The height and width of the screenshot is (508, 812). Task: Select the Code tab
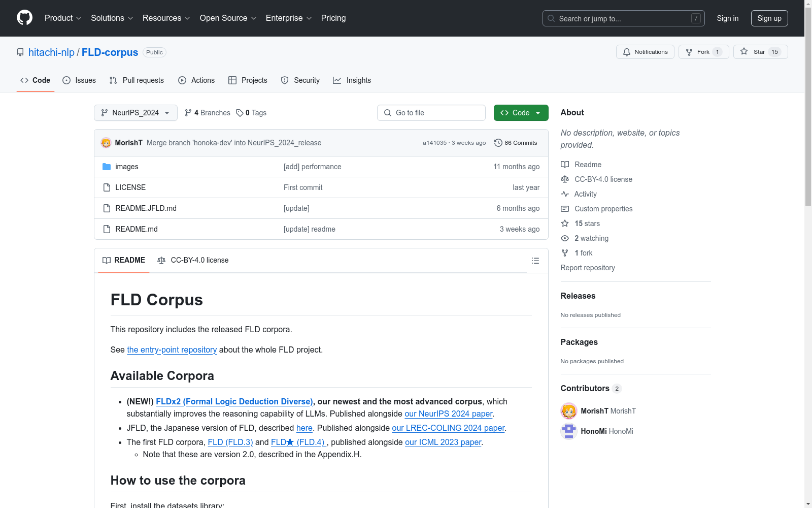(x=36, y=80)
